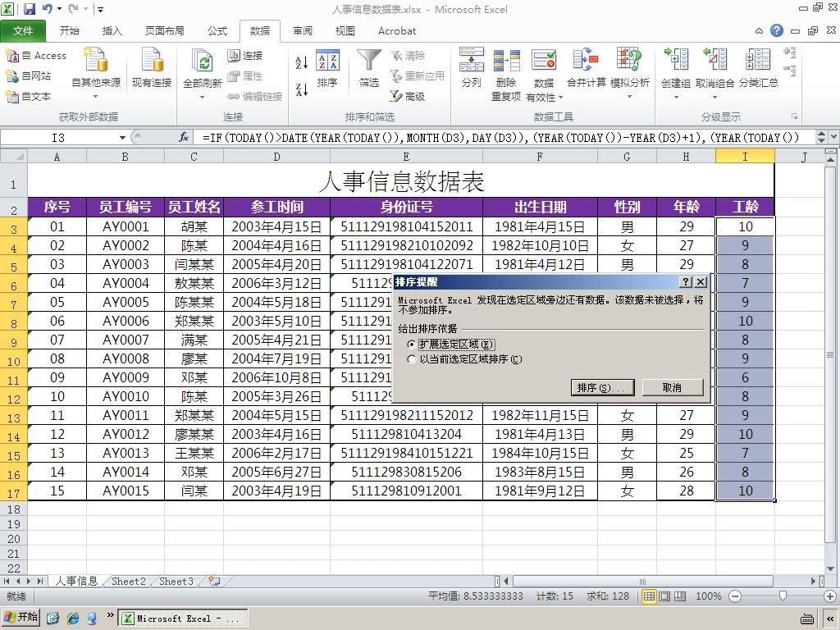Click 合并计算 consolidate icon
Image resolution: width=840 pixels, height=630 pixels.
point(586,67)
